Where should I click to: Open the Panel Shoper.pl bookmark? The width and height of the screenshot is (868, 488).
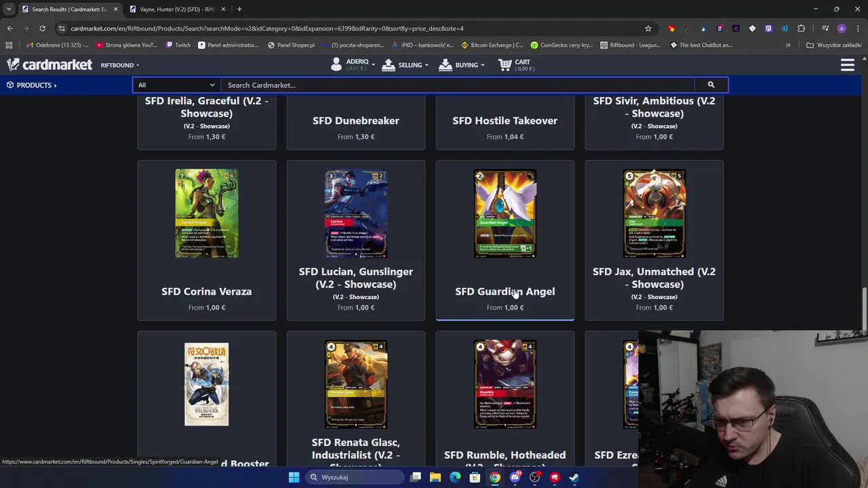291,45
